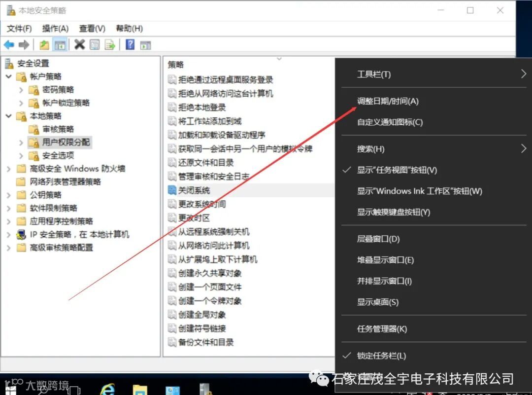Open the 操作(A) menu

click(x=55, y=29)
